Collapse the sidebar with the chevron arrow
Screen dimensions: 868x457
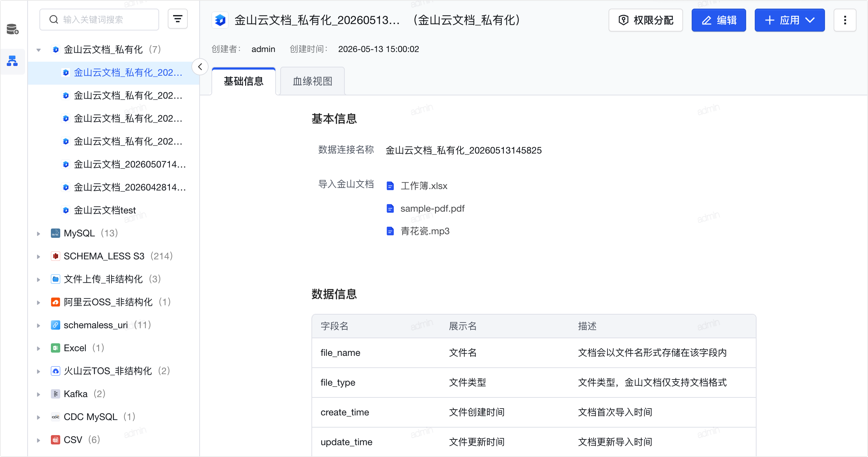[x=200, y=67]
